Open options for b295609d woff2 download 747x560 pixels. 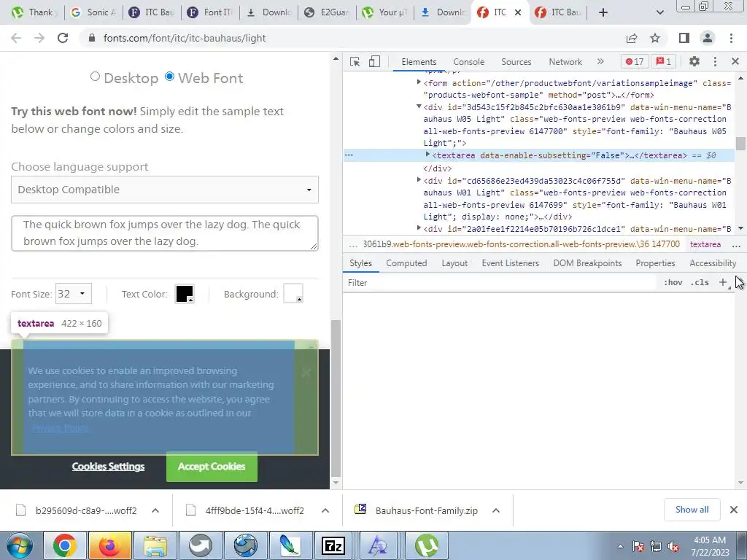tap(155, 510)
